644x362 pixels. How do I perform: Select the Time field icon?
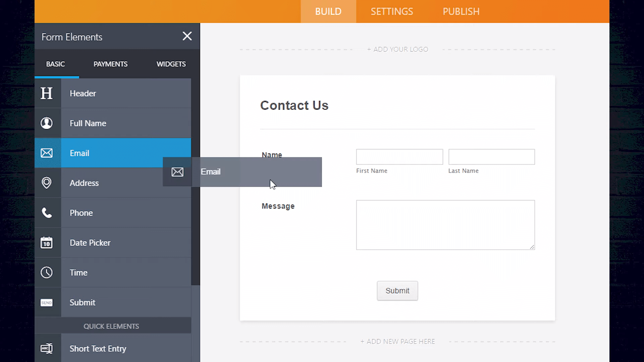click(46, 273)
